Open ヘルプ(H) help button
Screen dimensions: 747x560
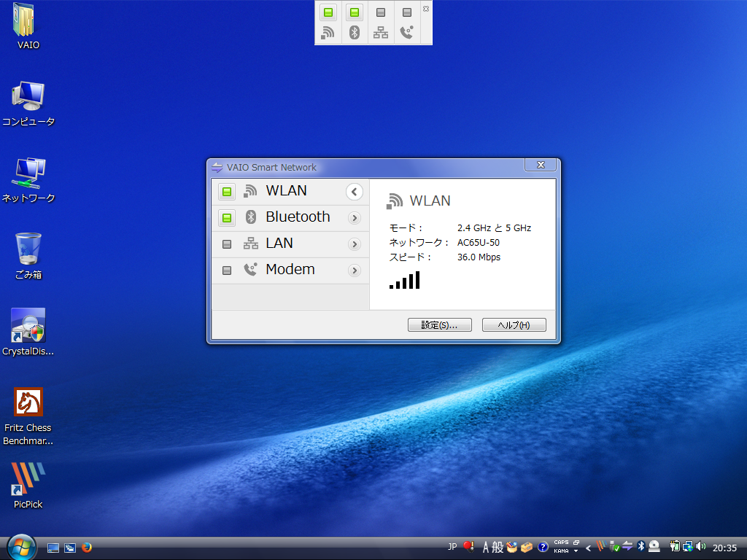[514, 324]
